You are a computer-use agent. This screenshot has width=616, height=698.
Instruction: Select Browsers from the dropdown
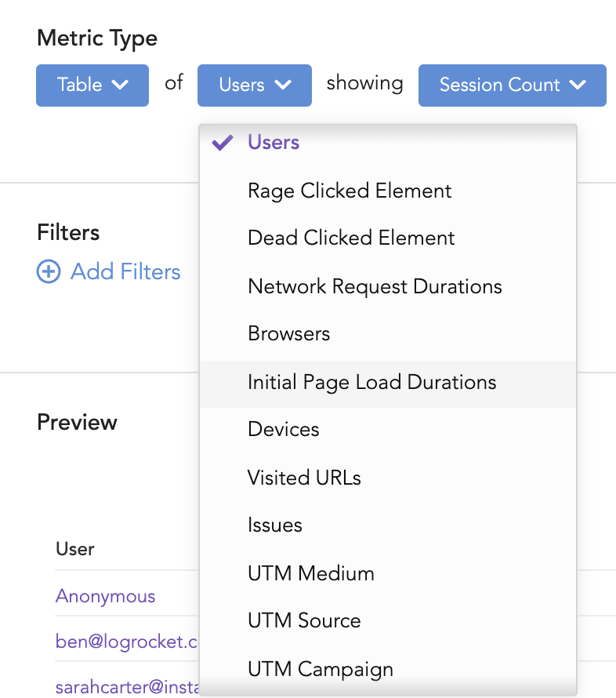click(x=288, y=334)
